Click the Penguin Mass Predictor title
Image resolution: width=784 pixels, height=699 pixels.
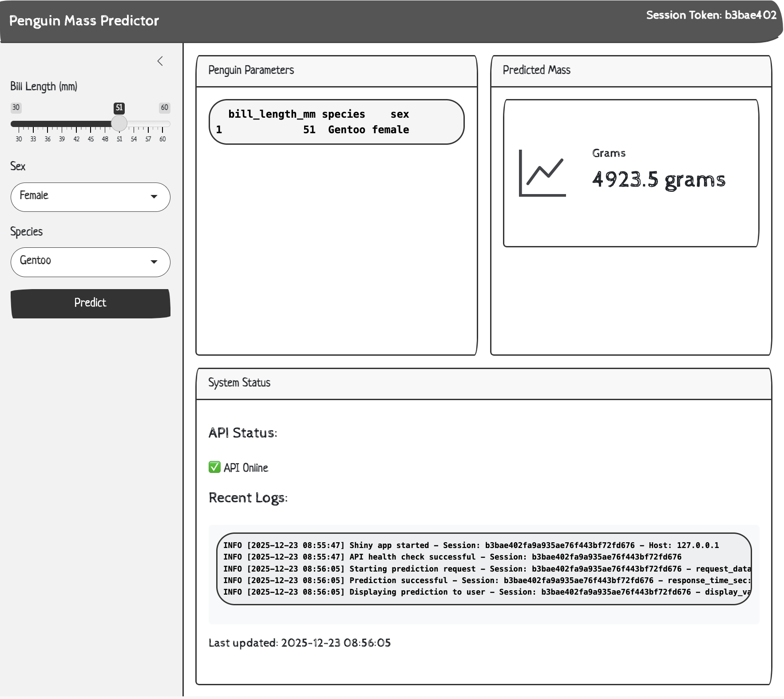tap(84, 21)
